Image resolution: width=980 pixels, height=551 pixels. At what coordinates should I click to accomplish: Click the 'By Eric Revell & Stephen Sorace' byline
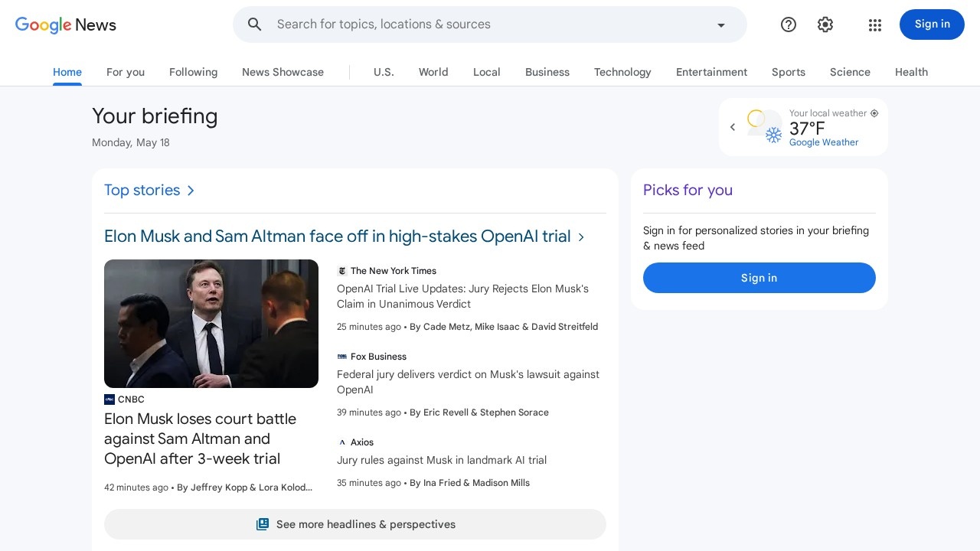pos(479,412)
